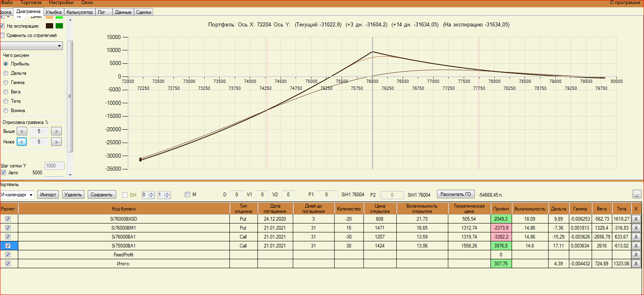Toggle the FixedProfit row checkbox

[8, 255]
